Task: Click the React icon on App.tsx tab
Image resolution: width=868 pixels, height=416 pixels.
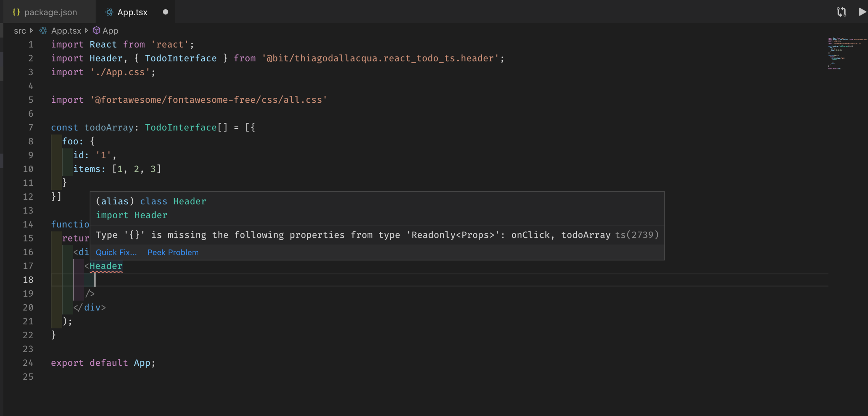Action: point(109,12)
